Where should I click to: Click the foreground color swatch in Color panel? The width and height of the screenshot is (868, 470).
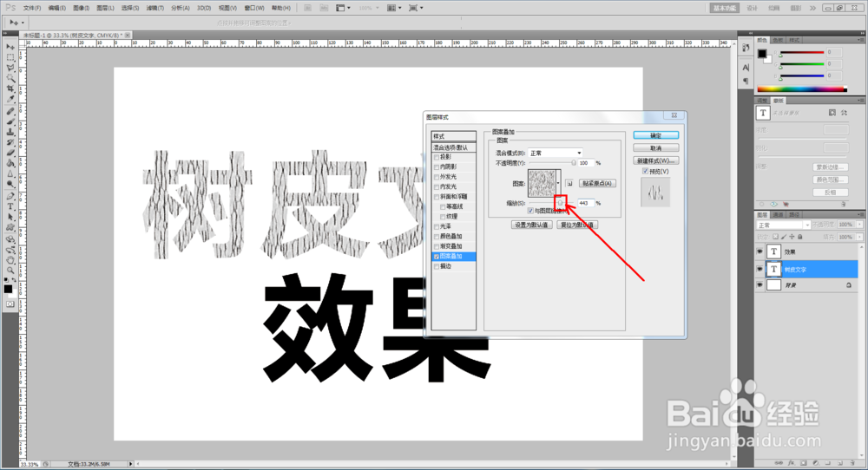[762, 54]
